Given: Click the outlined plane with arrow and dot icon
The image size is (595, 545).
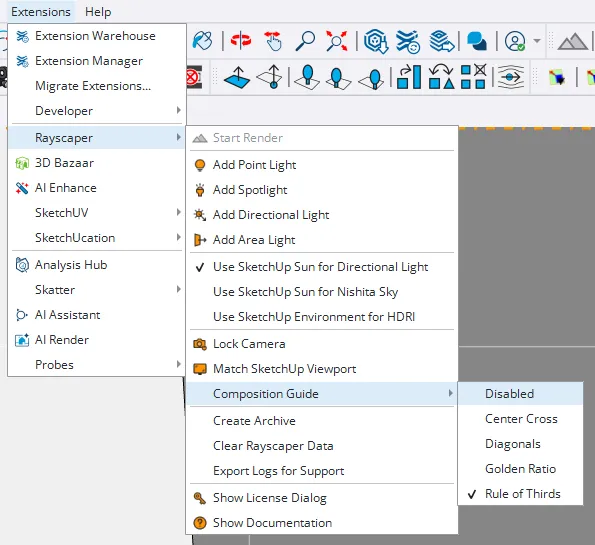Looking at the screenshot, I should (x=269, y=77).
